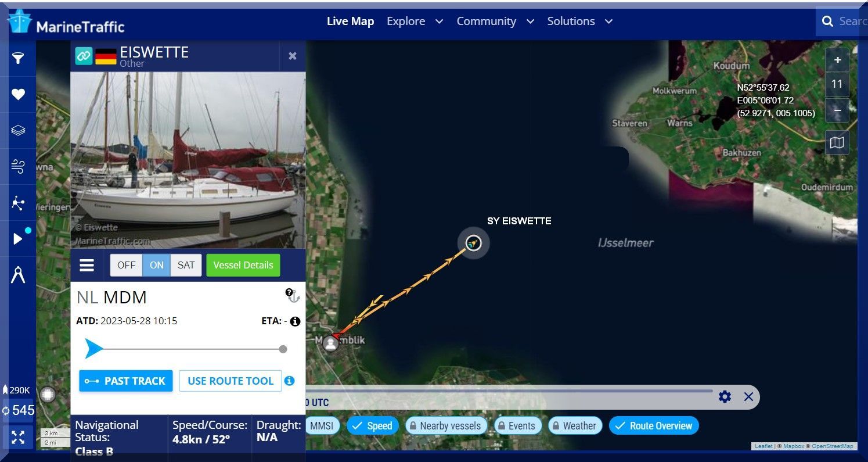Click the voyage progress slider track
This screenshot has height=462, width=868.
tap(186, 349)
